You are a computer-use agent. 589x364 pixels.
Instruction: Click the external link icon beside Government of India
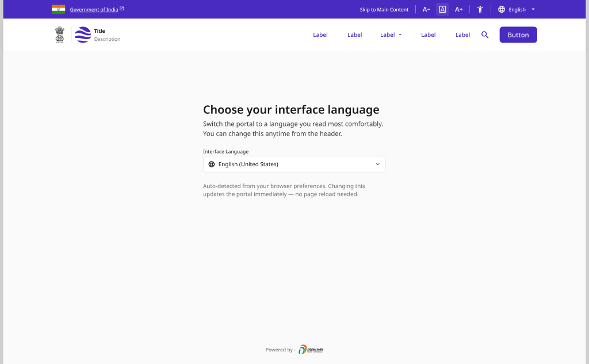(122, 9)
